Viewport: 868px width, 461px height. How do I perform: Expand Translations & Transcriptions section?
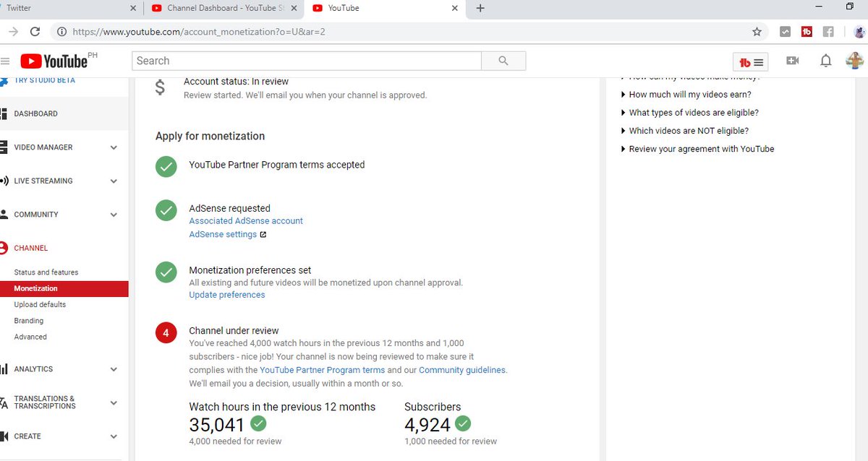click(114, 402)
